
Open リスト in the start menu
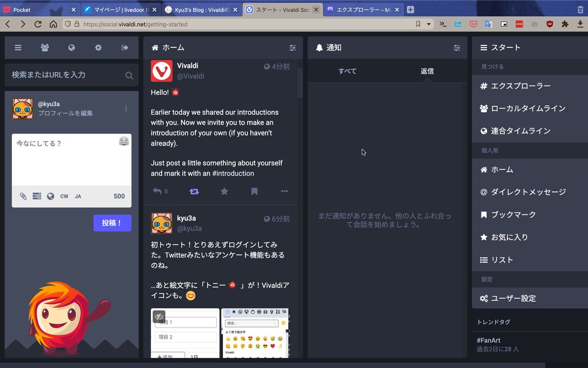click(530, 260)
